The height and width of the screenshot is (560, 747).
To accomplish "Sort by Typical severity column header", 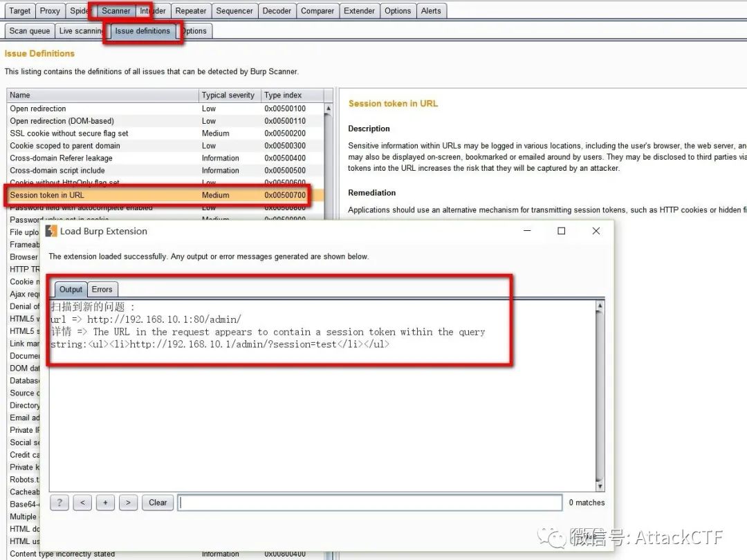I will pos(230,95).
